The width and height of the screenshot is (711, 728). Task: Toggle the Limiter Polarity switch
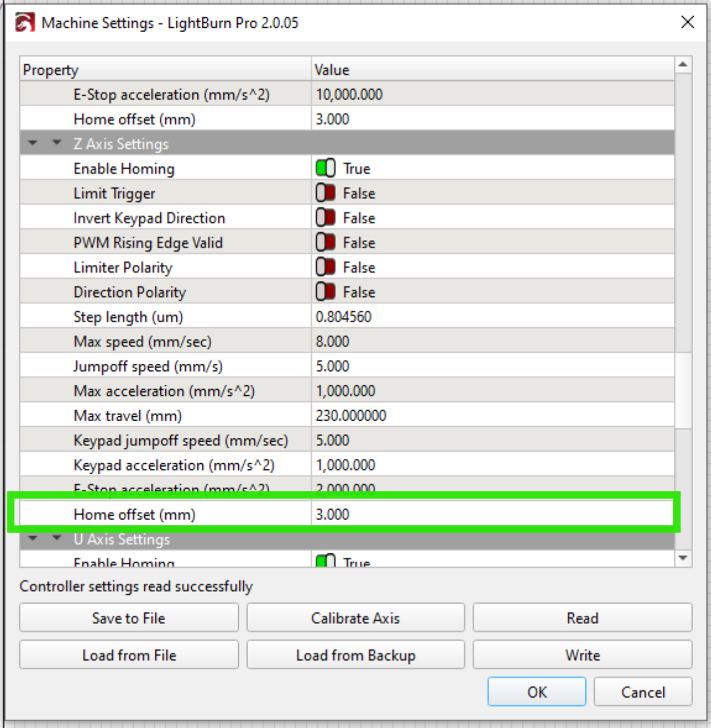[x=325, y=267]
